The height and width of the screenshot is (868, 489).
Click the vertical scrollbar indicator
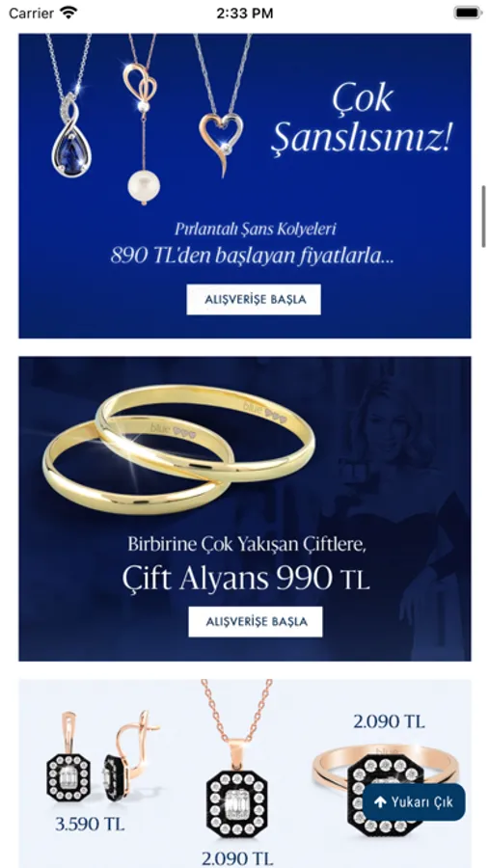(x=483, y=216)
